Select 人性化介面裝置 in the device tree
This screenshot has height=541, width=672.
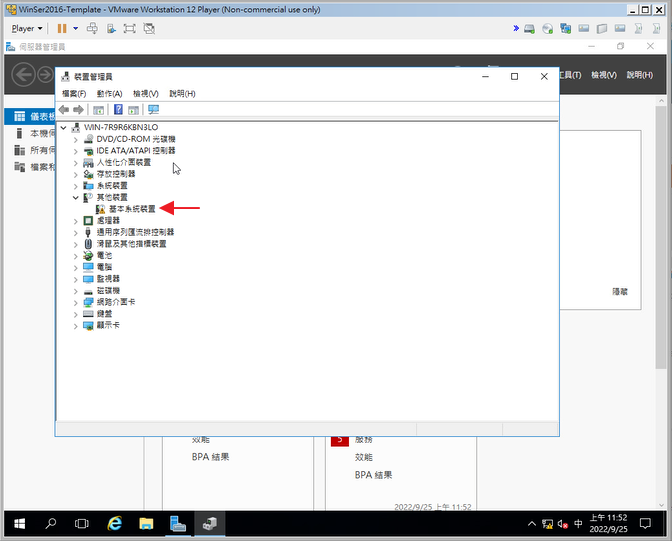[x=123, y=162]
